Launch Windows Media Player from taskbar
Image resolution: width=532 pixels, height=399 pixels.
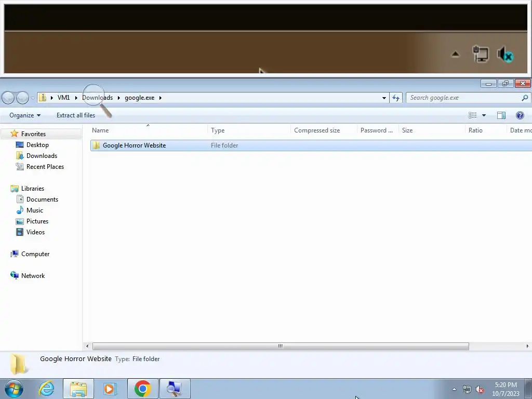pos(110,389)
